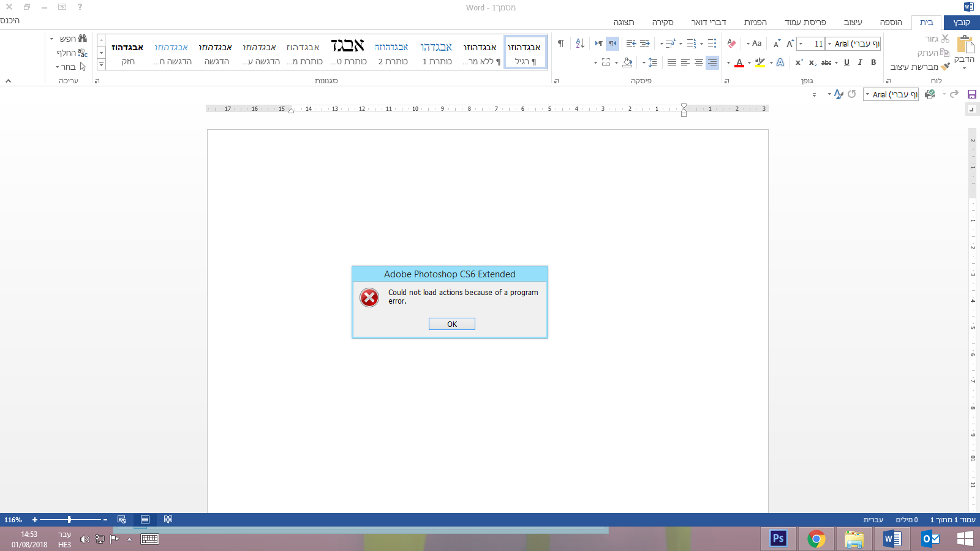Viewport: 980px width, 551px height.
Task: Open Photoshop from the taskbar
Action: coord(778,539)
